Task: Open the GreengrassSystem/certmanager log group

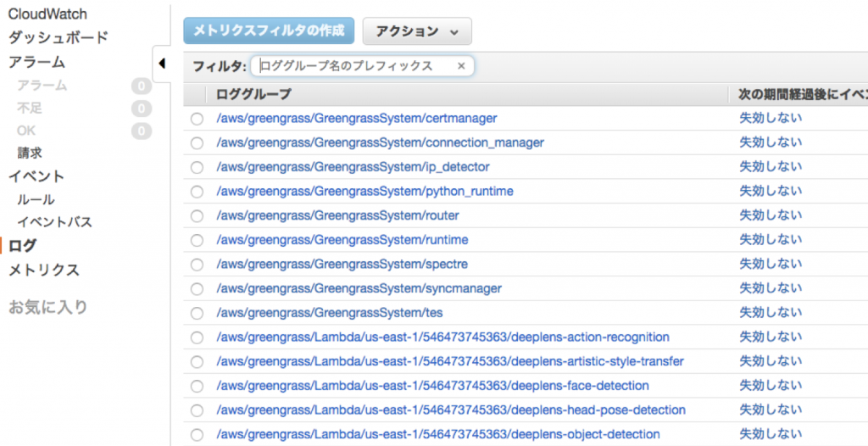Action: pyautogui.click(x=357, y=119)
